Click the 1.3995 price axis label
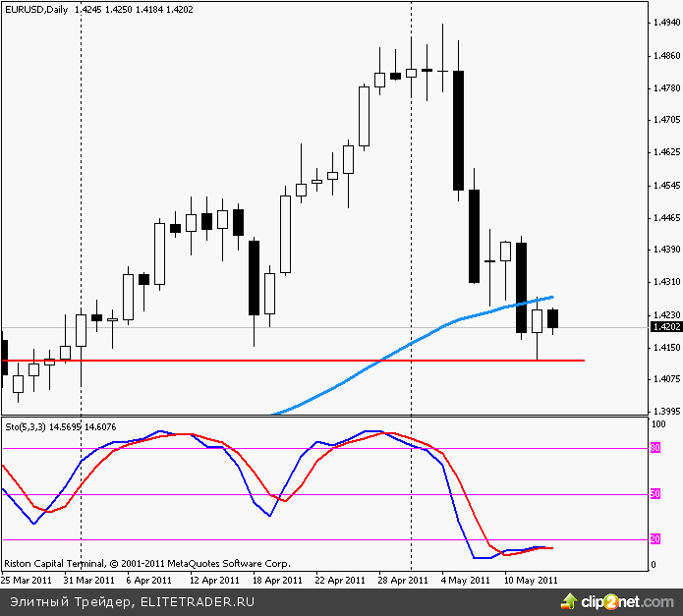 pos(665,411)
